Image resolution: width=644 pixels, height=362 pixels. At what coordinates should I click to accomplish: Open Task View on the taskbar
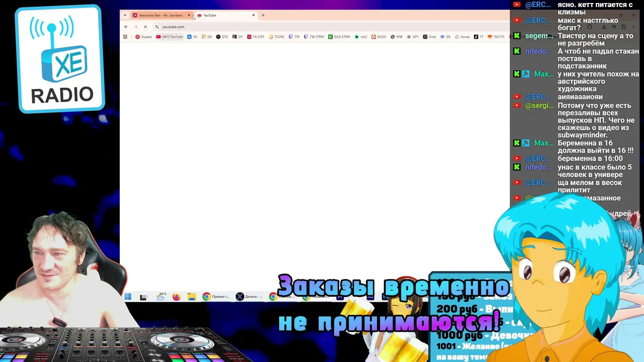pyautogui.click(x=143, y=297)
